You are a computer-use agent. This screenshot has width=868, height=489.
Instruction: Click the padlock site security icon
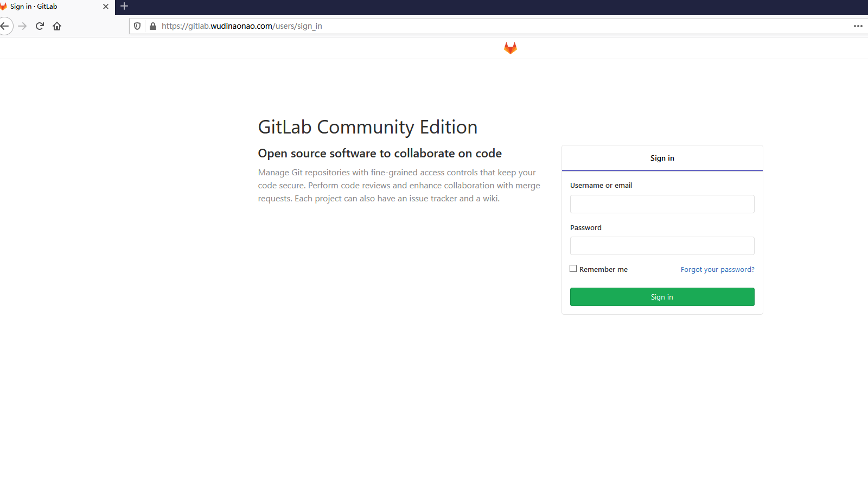tap(153, 26)
